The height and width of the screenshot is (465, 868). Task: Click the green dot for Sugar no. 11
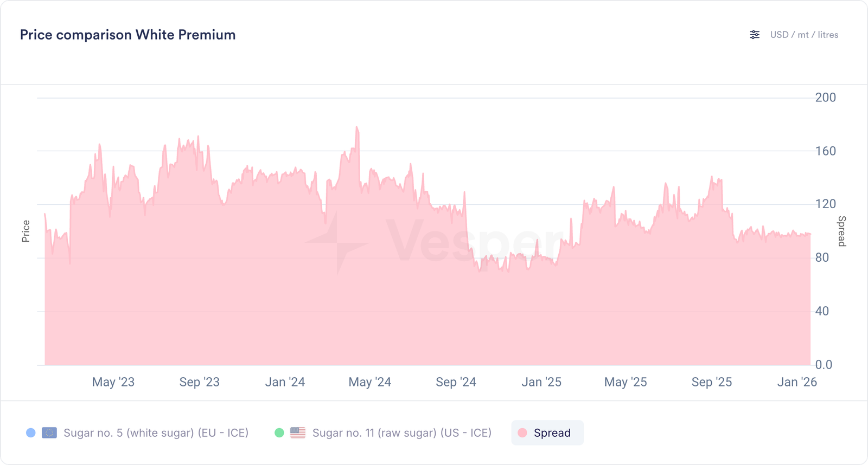click(279, 433)
